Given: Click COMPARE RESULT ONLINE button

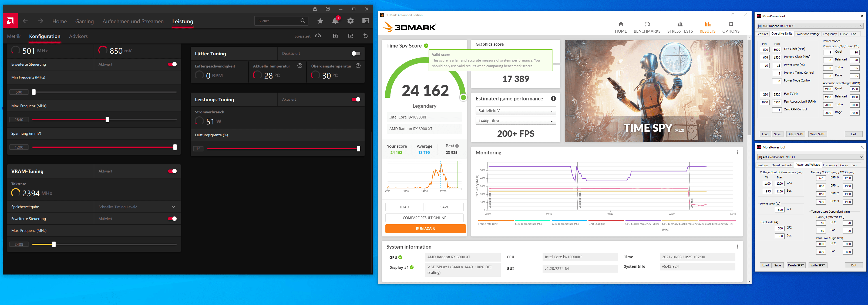Looking at the screenshot, I should [x=424, y=218].
